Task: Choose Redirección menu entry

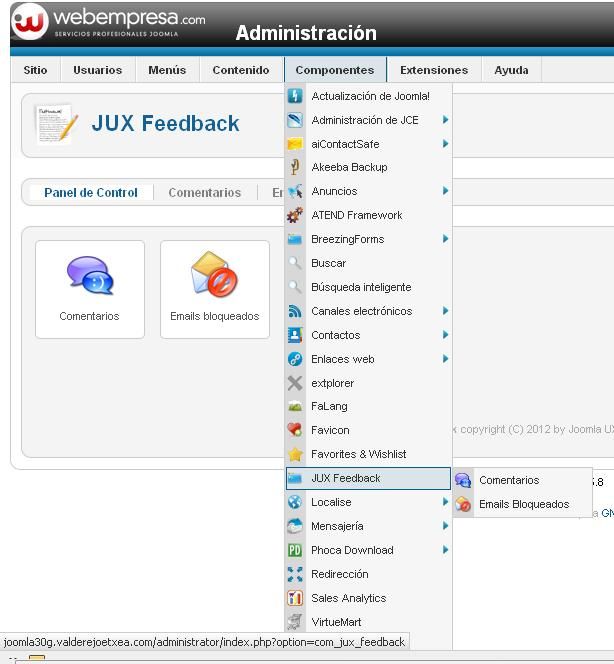Action: point(368,574)
